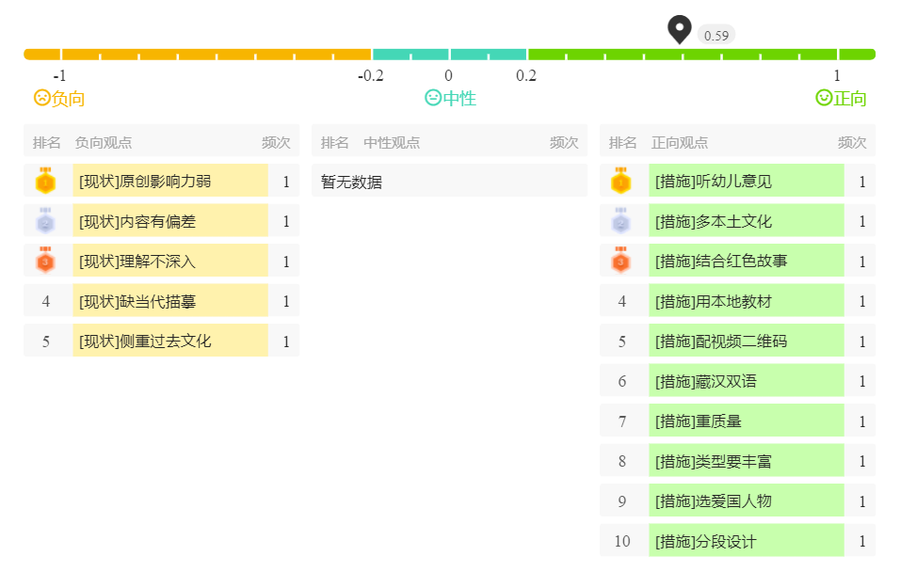
Task: Click the orange negative segment of sentiment bar
Action: click(x=198, y=55)
